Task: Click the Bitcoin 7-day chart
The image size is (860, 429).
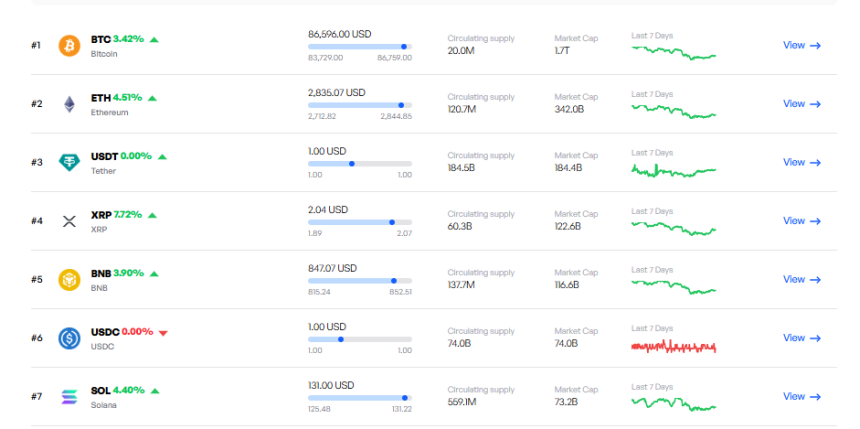Action: click(673, 52)
